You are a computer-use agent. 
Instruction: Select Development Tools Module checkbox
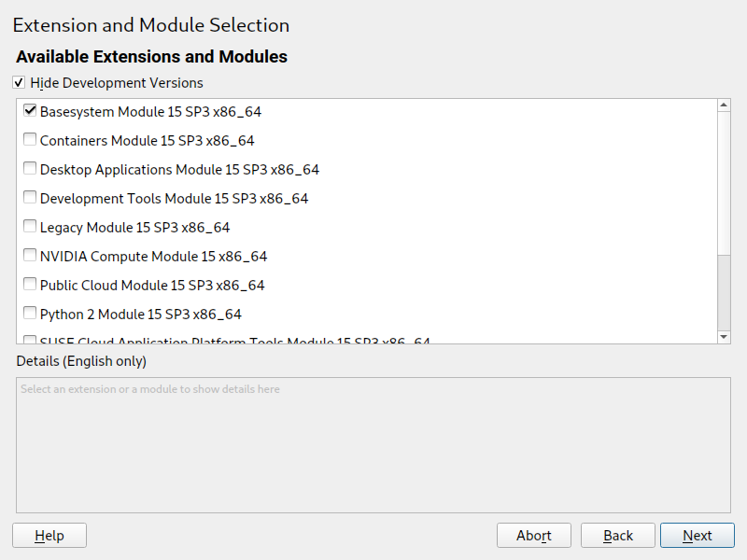(30, 198)
